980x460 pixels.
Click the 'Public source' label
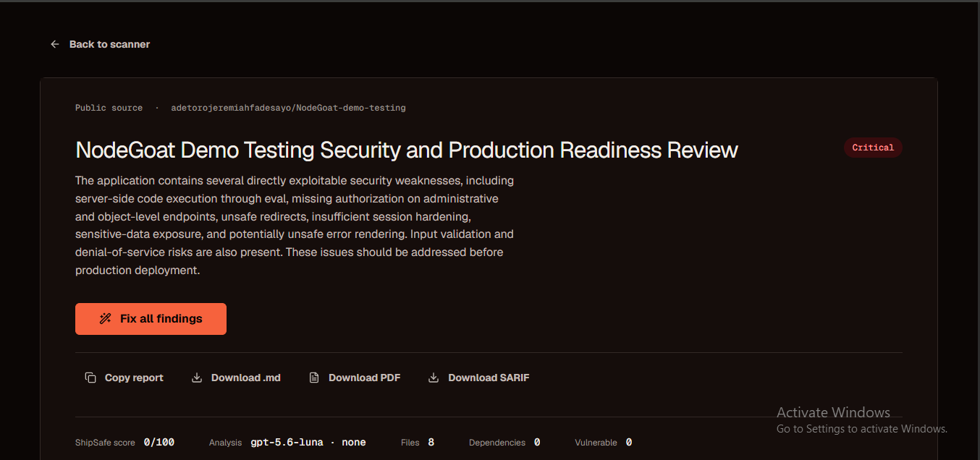tap(109, 108)
